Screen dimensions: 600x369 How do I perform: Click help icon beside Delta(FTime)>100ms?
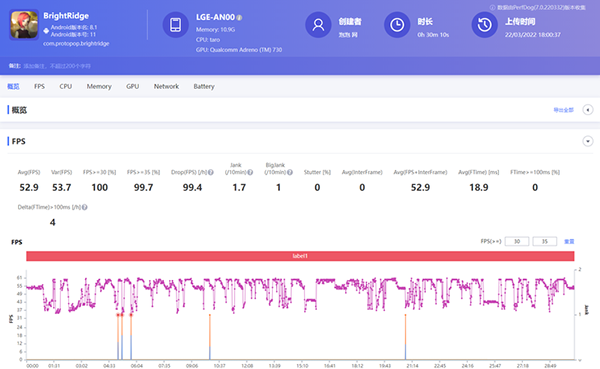click(x=85, y=207)
